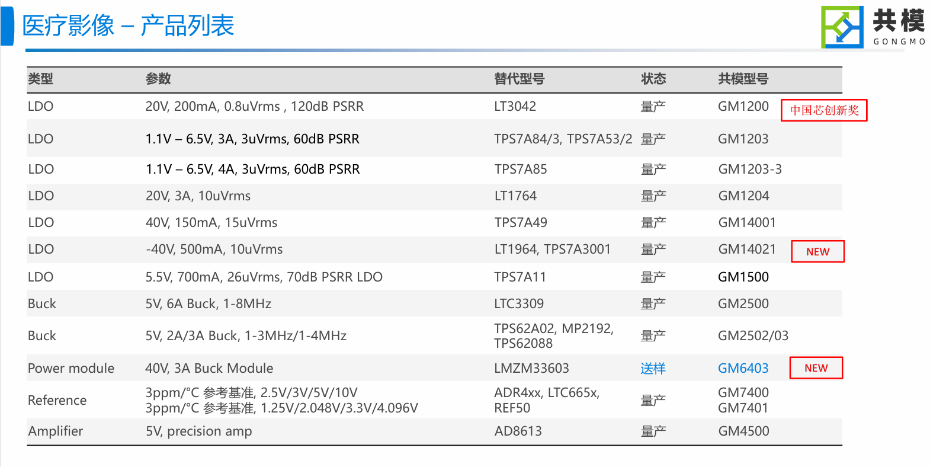This screenshot has height=467, width=930.
Task: Click the 共模型号 column header
Action: (x=743, y=78)
